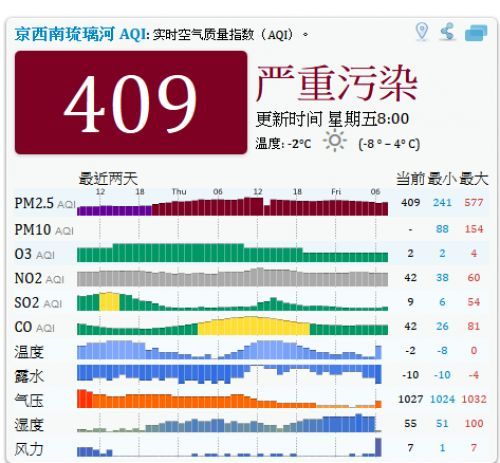This screenshot has height=463, width=500.
Task: Click the PM2.5 maximum value 577
Action: coord(474,202)
